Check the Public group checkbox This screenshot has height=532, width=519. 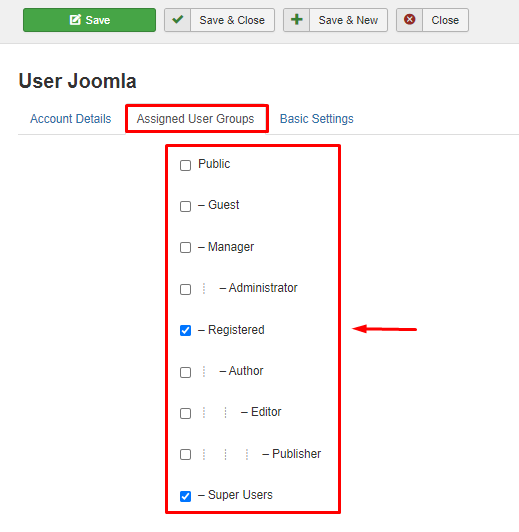tap(185, 165)
